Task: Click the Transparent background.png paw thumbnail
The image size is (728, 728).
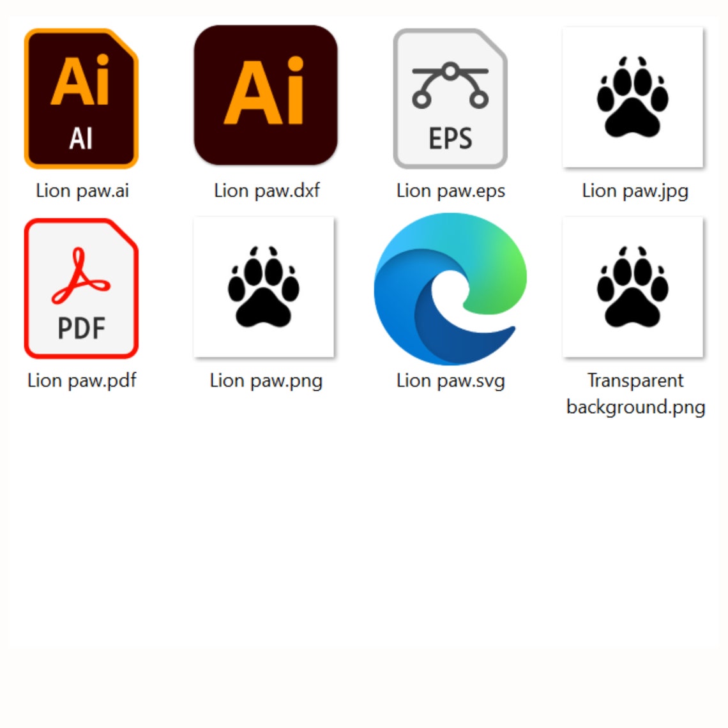Action: (x=633, y=287)
